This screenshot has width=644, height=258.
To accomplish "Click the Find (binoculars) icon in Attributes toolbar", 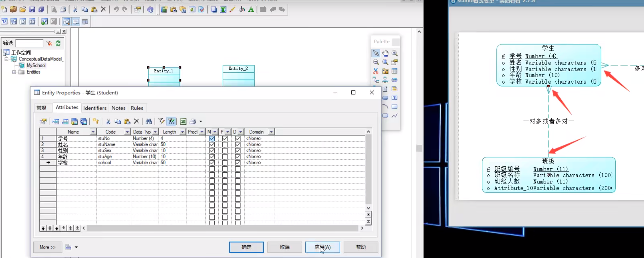I will (x=148, y=121).
